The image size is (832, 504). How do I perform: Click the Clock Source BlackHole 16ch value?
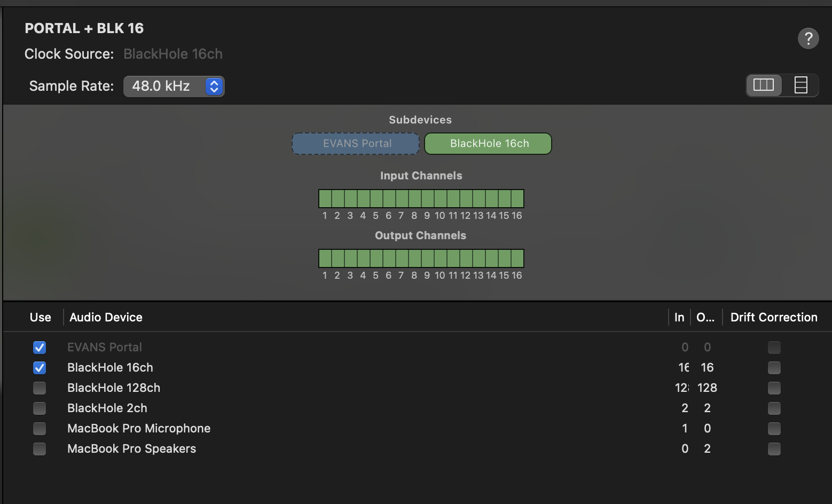(x=173, y=54)
